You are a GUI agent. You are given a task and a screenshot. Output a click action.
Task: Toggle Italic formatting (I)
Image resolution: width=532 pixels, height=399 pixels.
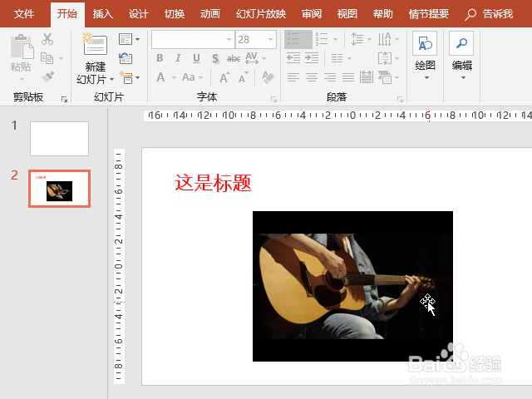point(178,58)
